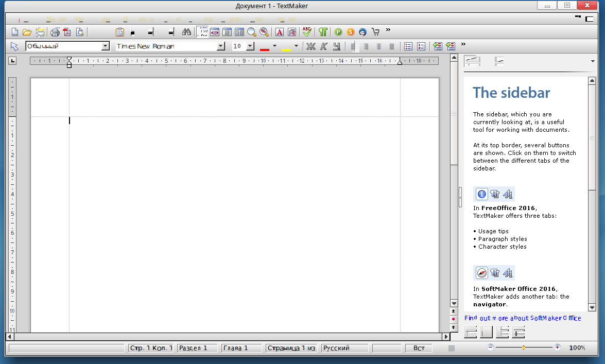Toggle bold formatting (Ж)
The height and width of the screenshot is (364, 605).
[310, 46]
